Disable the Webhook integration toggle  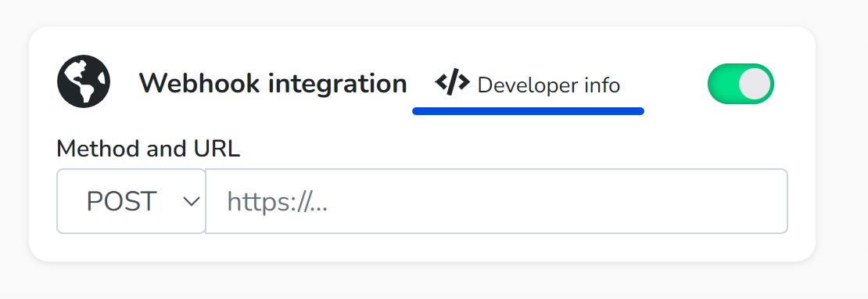[741, 84]
